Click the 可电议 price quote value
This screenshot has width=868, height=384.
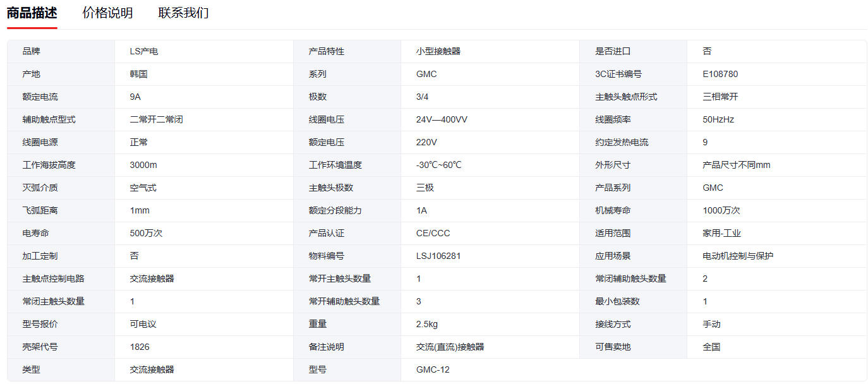pyautogui.click(x=143, y=324)
